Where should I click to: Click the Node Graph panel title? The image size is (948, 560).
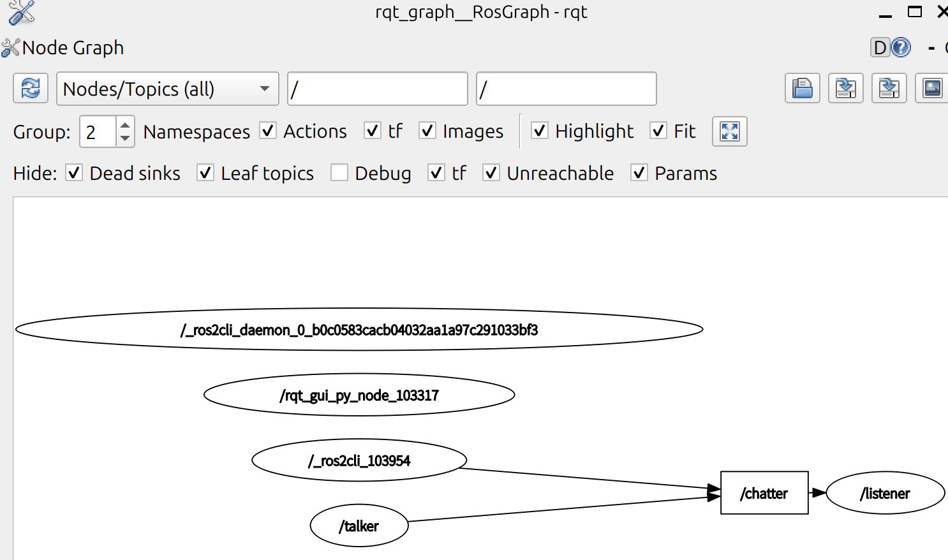point(72,47)
